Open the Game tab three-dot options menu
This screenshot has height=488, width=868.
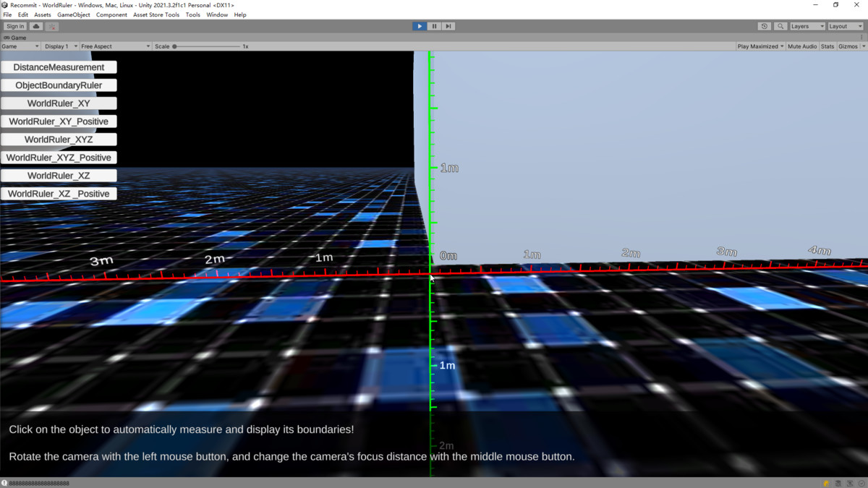coord(862,38)
